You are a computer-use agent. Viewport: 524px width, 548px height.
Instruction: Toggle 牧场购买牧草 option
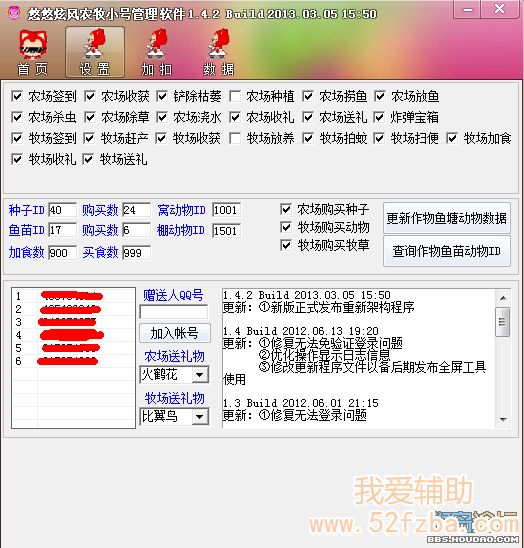point(286,245)
